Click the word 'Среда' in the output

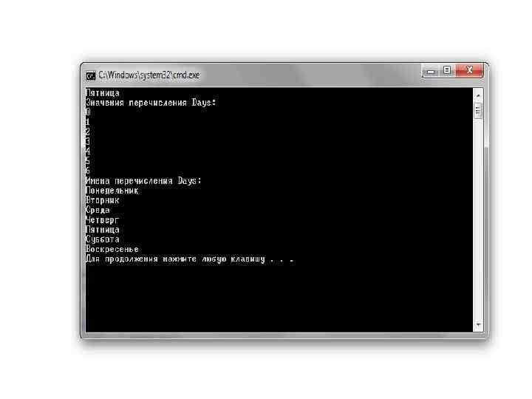(98, 210)
